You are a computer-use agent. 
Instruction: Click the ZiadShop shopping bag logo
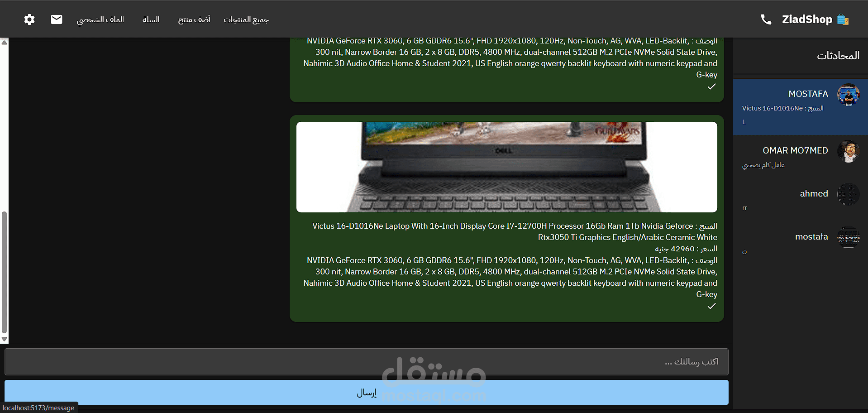click(x=843, y=19)
